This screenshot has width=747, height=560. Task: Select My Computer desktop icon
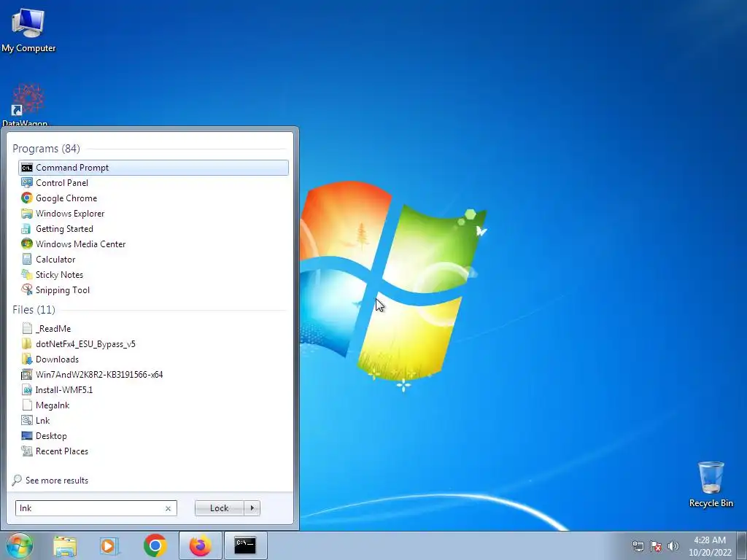(28, 31)
